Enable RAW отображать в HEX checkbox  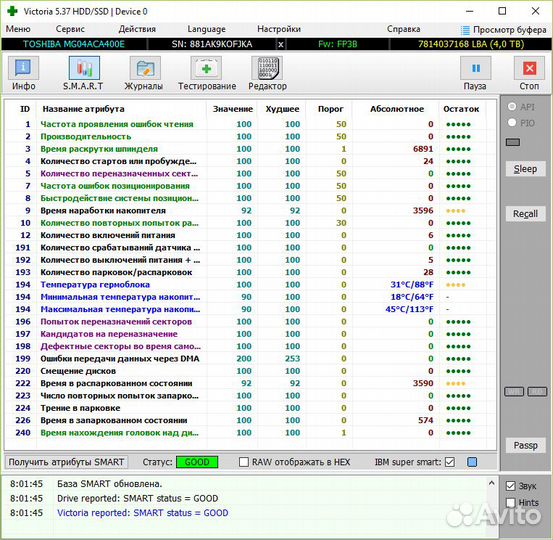244,462
